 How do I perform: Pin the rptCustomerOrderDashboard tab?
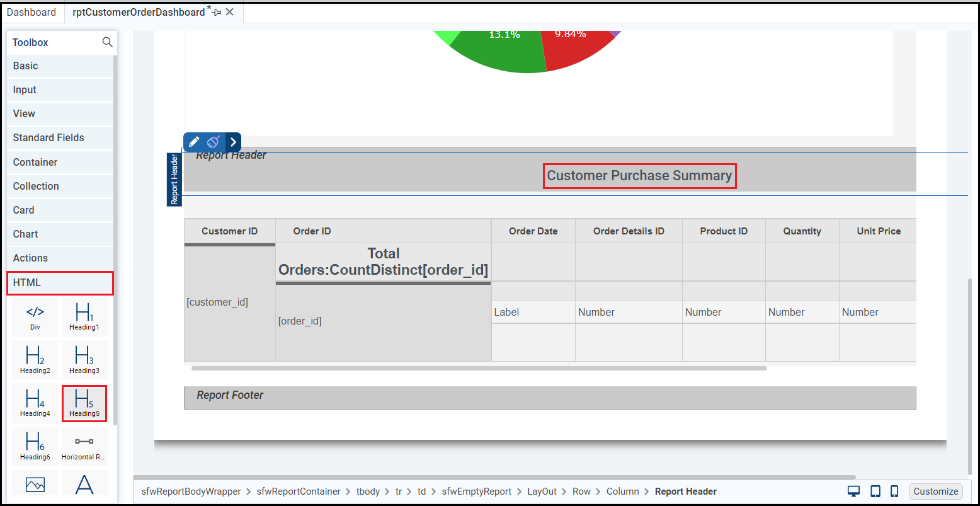coord(217,13)
